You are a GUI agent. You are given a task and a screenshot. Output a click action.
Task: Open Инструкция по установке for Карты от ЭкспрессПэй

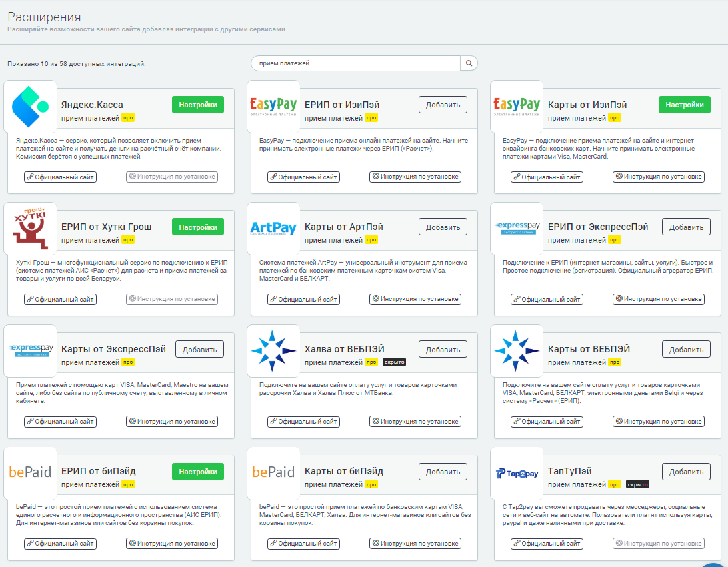[x=172, y=421]
